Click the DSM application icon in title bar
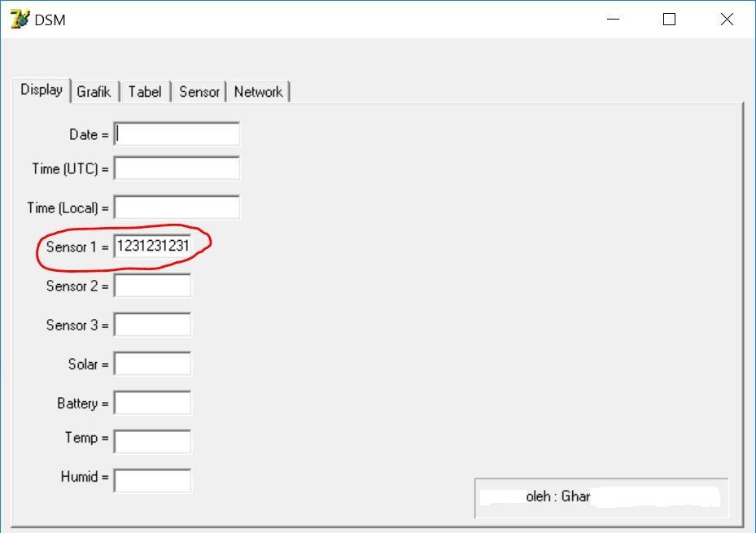This screenshot has width=756, height=533. [x=20, y=20]
